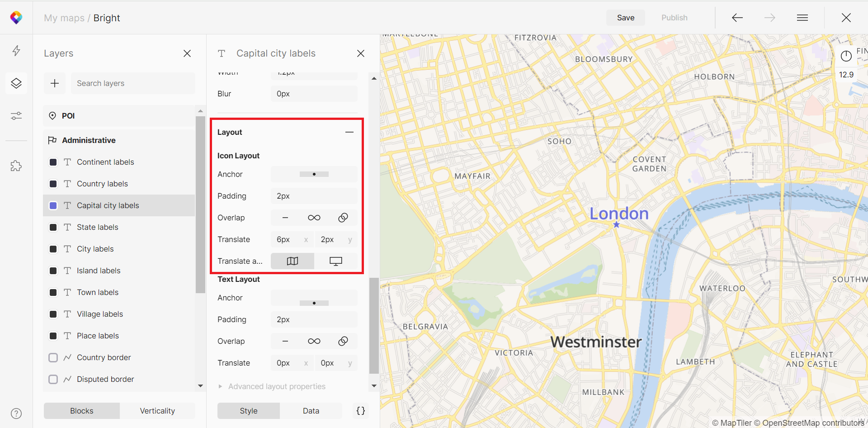Image resolution: width=868 pixels, height=428 pixels.
Task: Open the settings sliders sidebar icon
Action: pyautogui.click(x=16, y=116)
